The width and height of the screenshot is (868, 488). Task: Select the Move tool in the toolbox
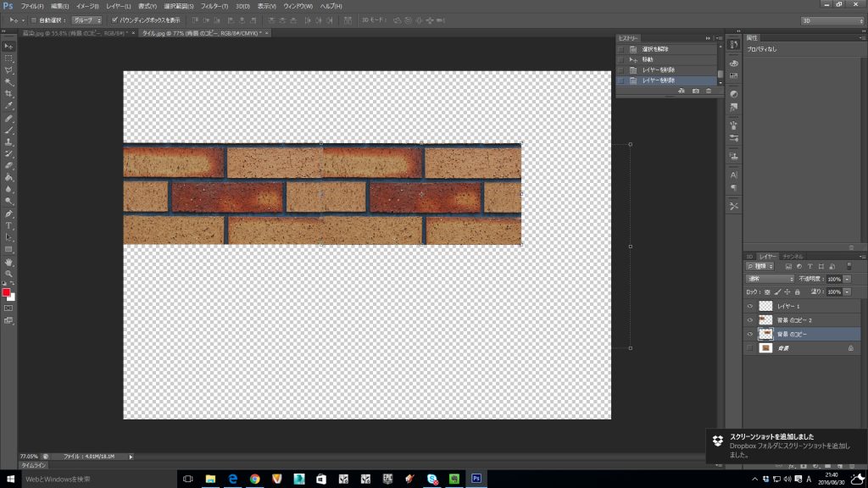[x=9, y=46]
